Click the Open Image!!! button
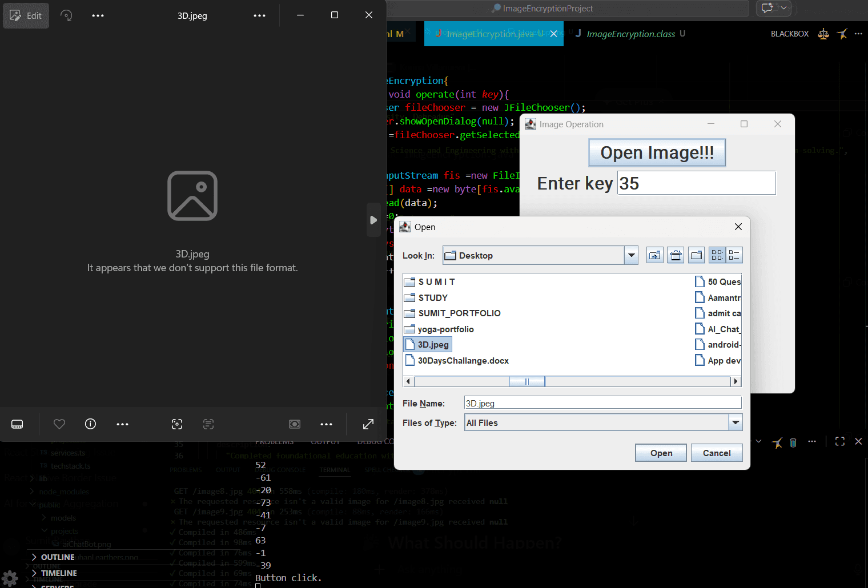868x588 pixels. click(x=657, y=152)
